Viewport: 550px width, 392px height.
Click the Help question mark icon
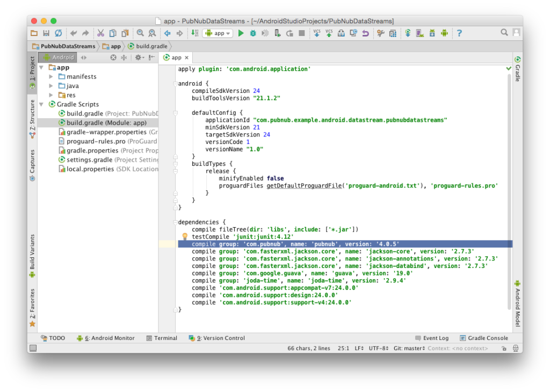click(460, 33)
